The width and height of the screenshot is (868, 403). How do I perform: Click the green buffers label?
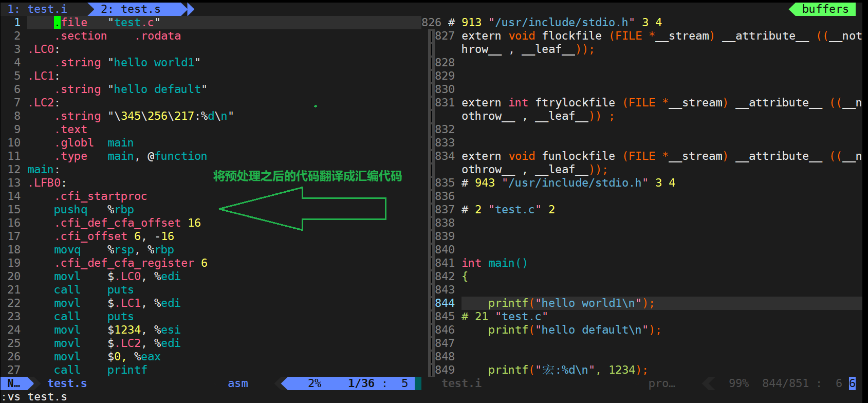(x=825, y=9)
